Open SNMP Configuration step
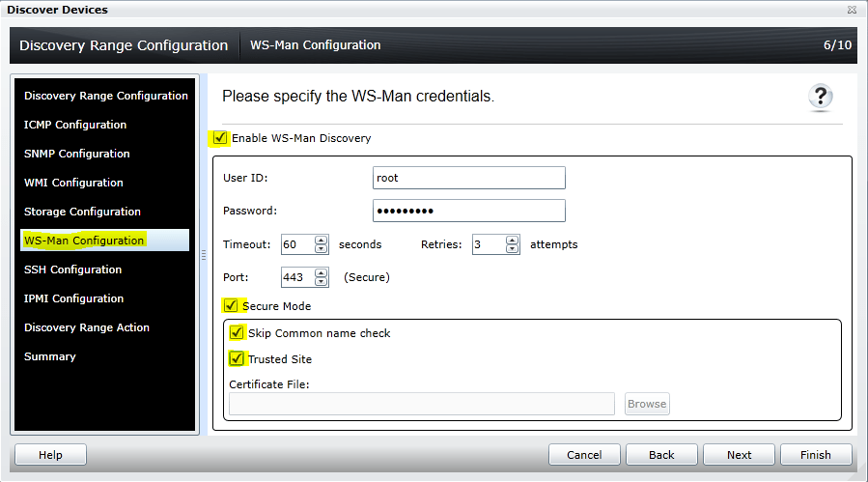 pyautogui.click(x=77, y=154)
